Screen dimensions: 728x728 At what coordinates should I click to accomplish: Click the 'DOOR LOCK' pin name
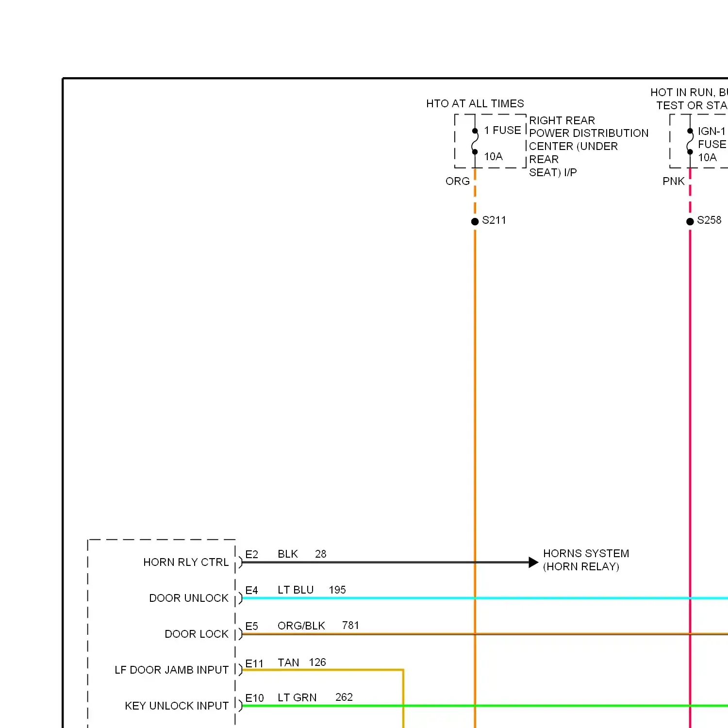197,634
